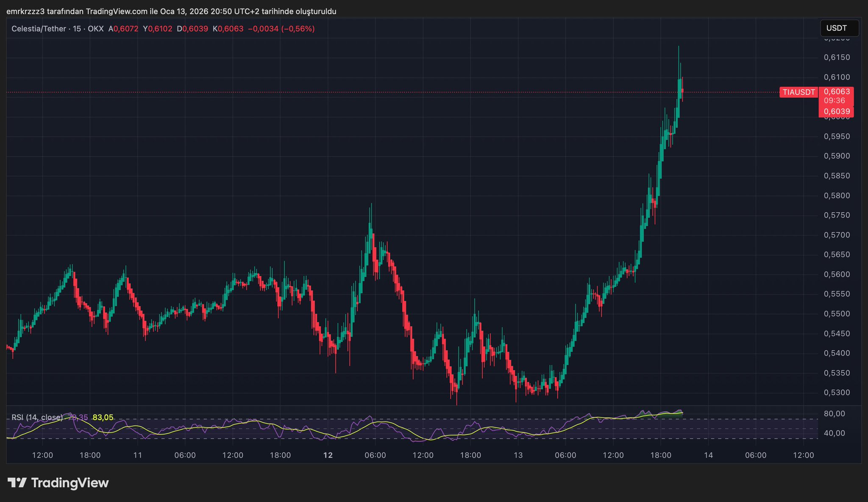This screenshot has width=868, height=502.
Task: Click the Celestia/Tether symbol title
Action: pyautogui.click(x=39, y=29)
